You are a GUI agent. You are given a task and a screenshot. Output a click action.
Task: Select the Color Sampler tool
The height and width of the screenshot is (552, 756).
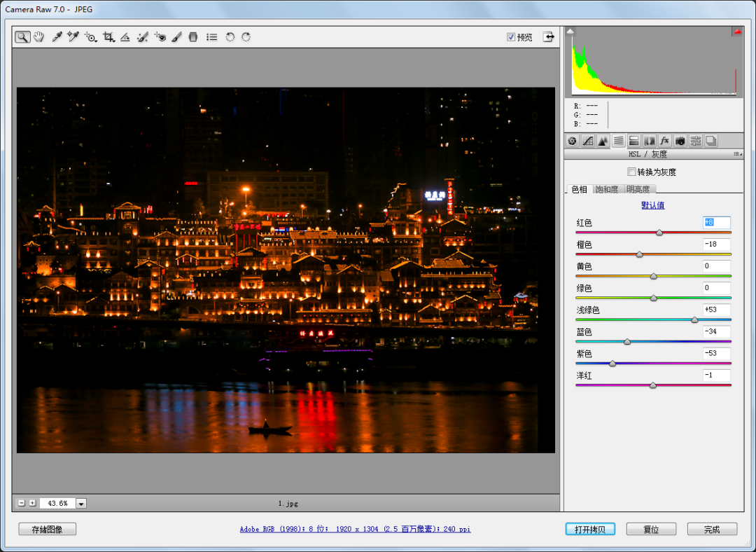pyautogui.click(x=73, y=36)
